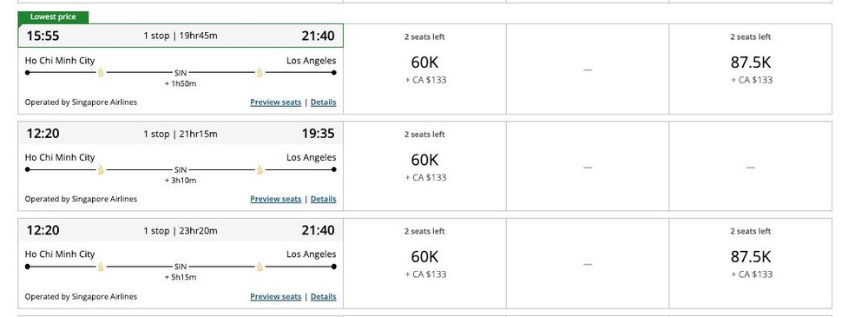Open Details for the 15:55 flight
This screenshot has height=317, width=868.
coord(323,102)
